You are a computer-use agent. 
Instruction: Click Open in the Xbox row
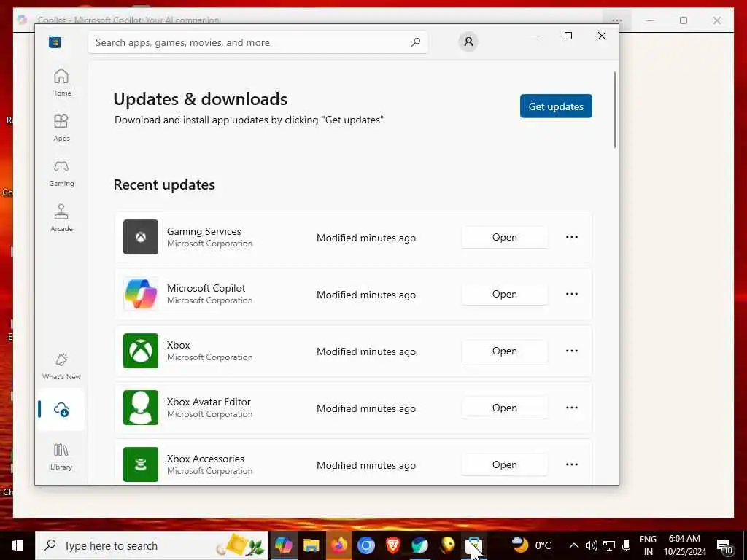(x=505, y=351)
